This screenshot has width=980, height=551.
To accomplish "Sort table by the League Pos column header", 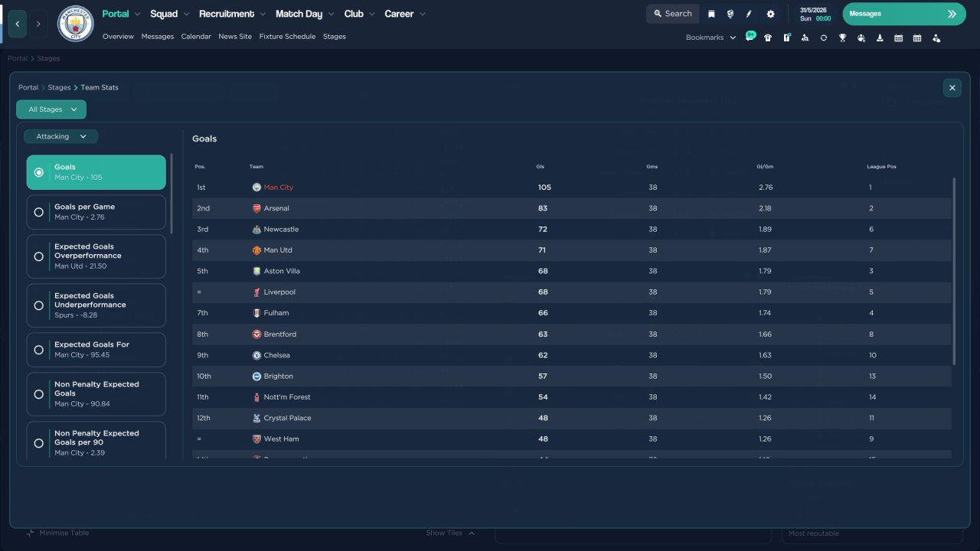I will pyautogui.click(x=881, y=166).
